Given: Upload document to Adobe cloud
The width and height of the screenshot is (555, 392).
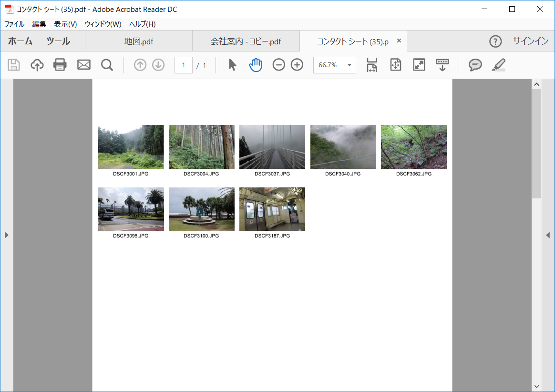Looking at the screenshot, I should (36, 64).
